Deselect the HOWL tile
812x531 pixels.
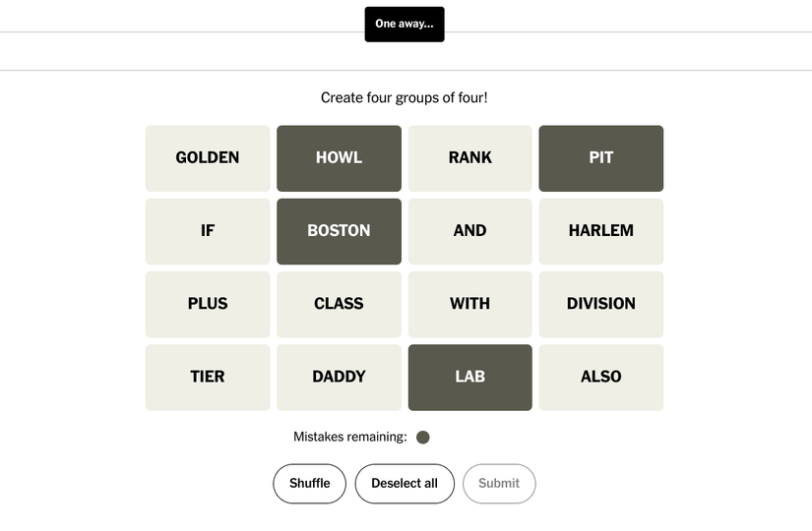point(339,158)
